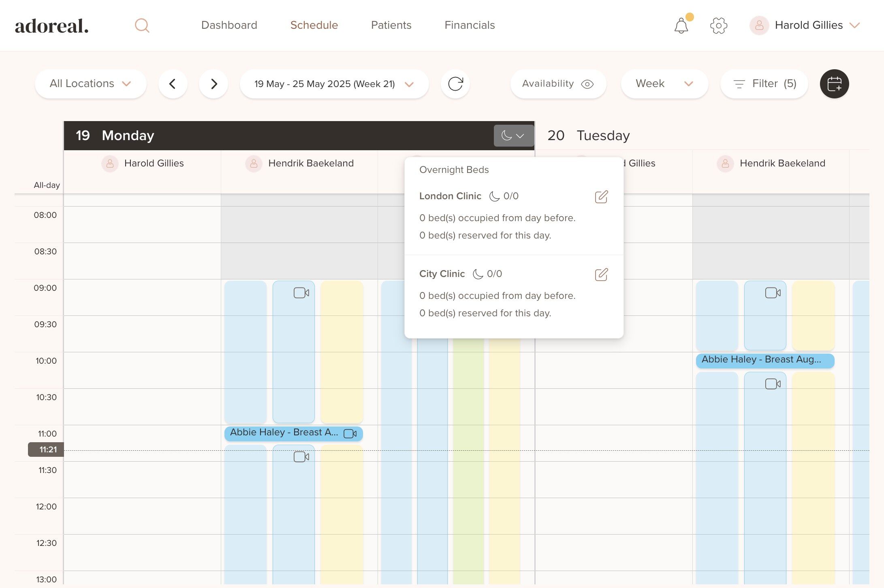This screenshot has width=884, height=588.
Task: Toggle Monday overnight beds moon button
Action: 513,136
